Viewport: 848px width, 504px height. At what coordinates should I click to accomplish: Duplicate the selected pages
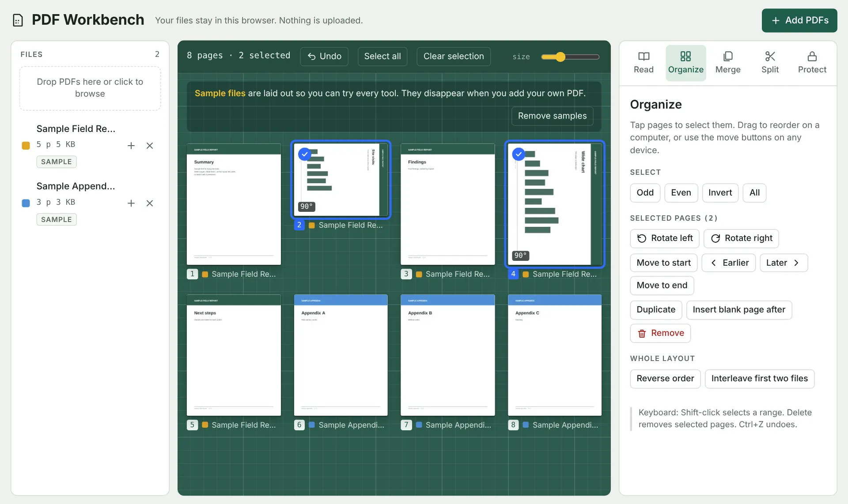pyautogui.click(x=656, y=310)
